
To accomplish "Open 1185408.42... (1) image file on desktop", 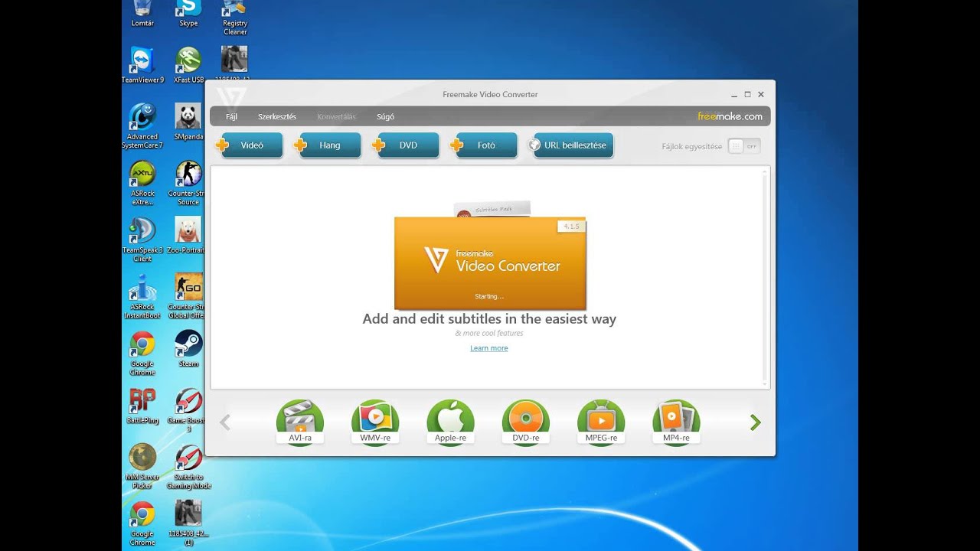I will pos(188,523).
